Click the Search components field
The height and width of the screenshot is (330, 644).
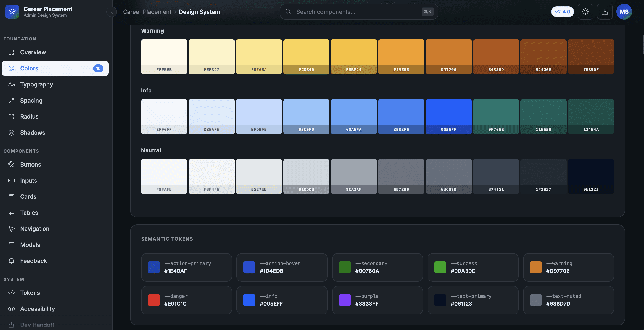pyautogui.click(x=359, y=12)
